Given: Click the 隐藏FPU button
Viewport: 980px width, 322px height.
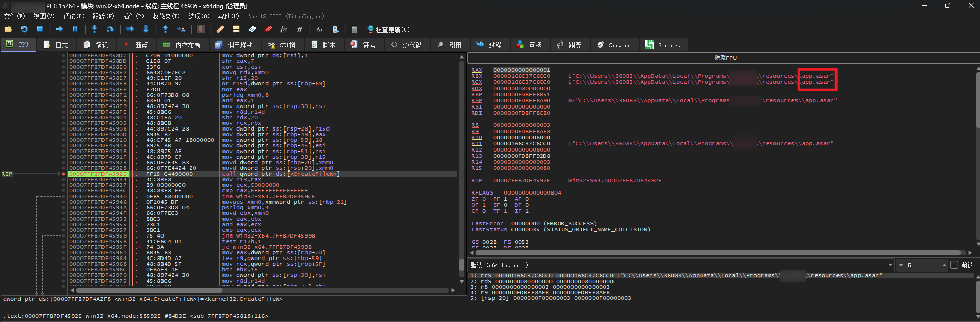Looking at the screenshot, I should [725, 58].
